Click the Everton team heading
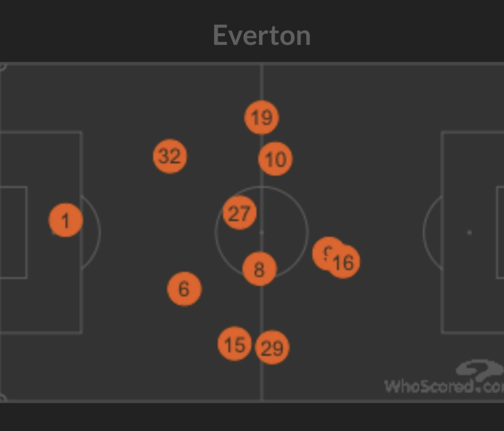Viewport: 504px width, 431px height. coord(261,36)
